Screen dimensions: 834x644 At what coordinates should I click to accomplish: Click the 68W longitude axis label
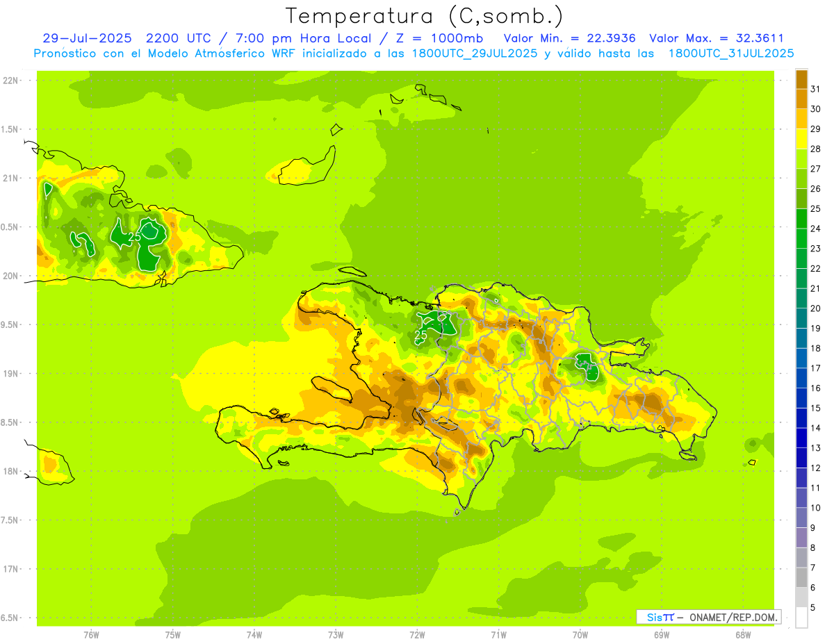743,635
